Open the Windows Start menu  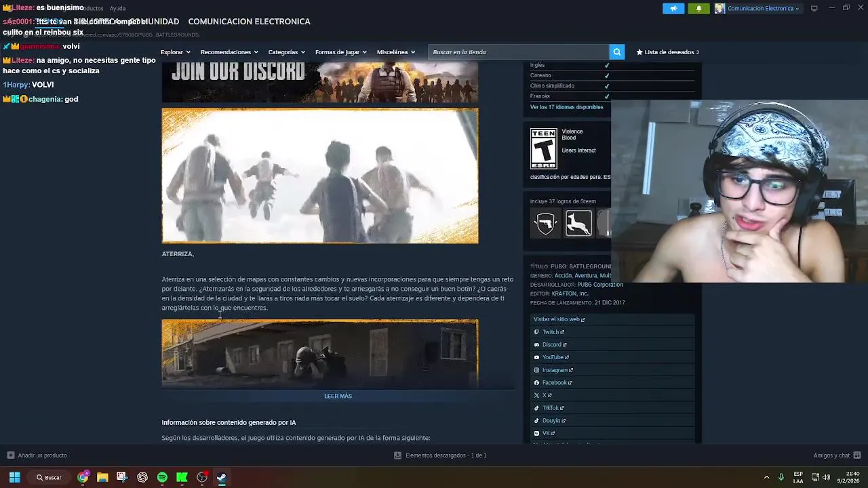coord(14,477)
